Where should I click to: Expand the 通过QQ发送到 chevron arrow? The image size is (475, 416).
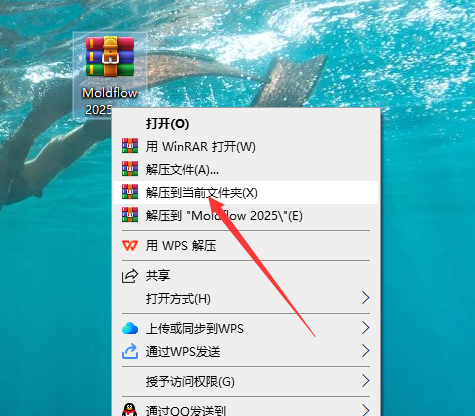[x=366, y=410]
